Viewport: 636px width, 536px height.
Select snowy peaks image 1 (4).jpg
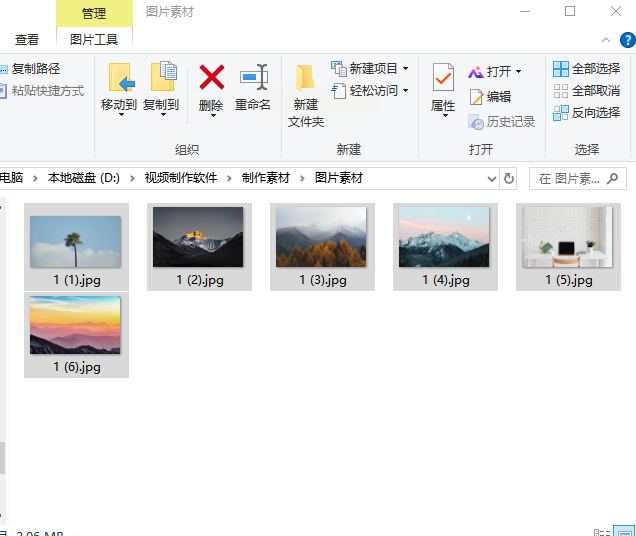[445, 247]
